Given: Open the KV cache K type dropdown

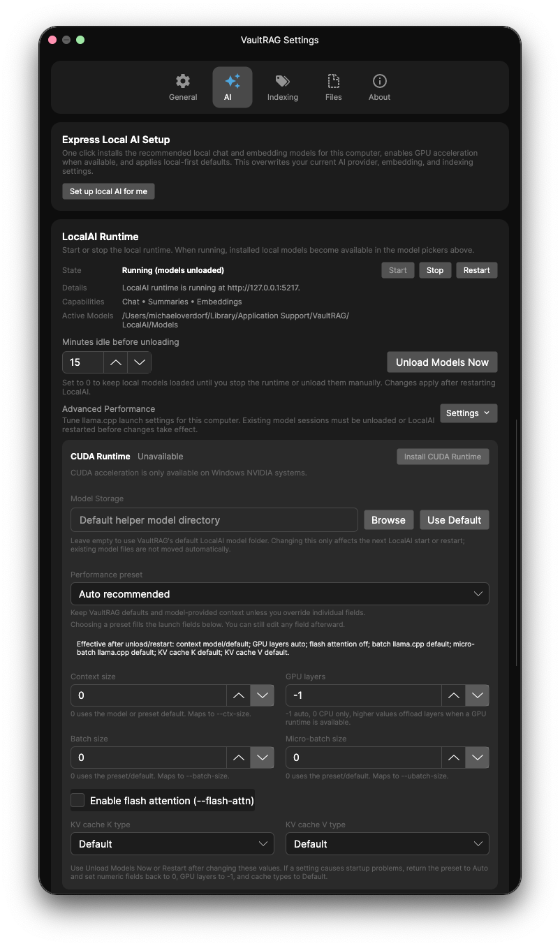Looking at the screenshot, I should pyautogui.click(x=172, y=844).
